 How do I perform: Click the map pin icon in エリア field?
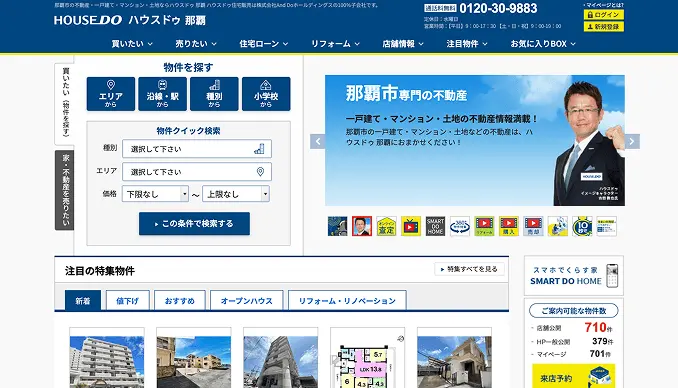pos(260,172)
